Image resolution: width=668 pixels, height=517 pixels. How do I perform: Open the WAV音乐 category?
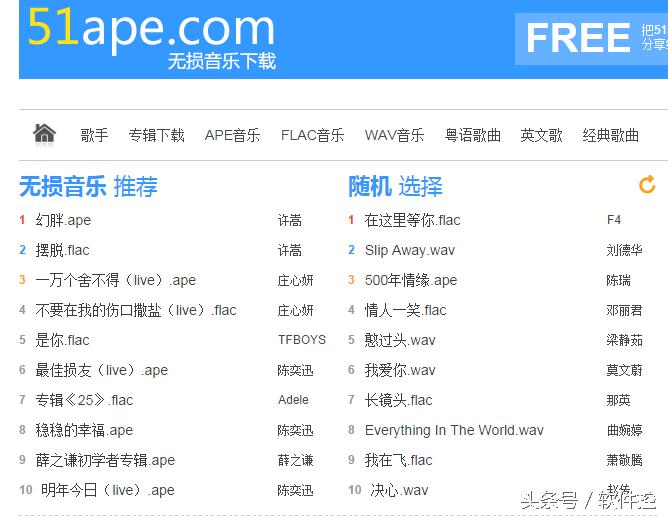tap(394, 135)
